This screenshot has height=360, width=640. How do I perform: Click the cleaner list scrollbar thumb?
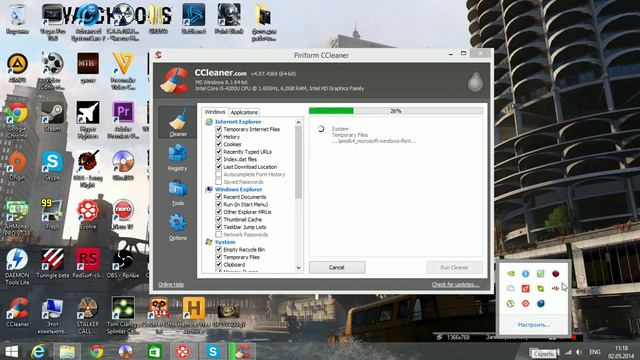click(298, 162)
